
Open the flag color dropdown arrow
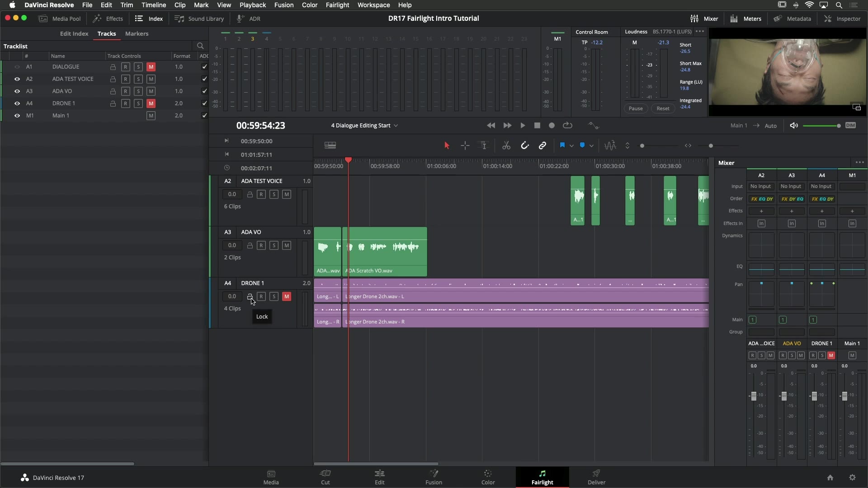tap(572, 146)
